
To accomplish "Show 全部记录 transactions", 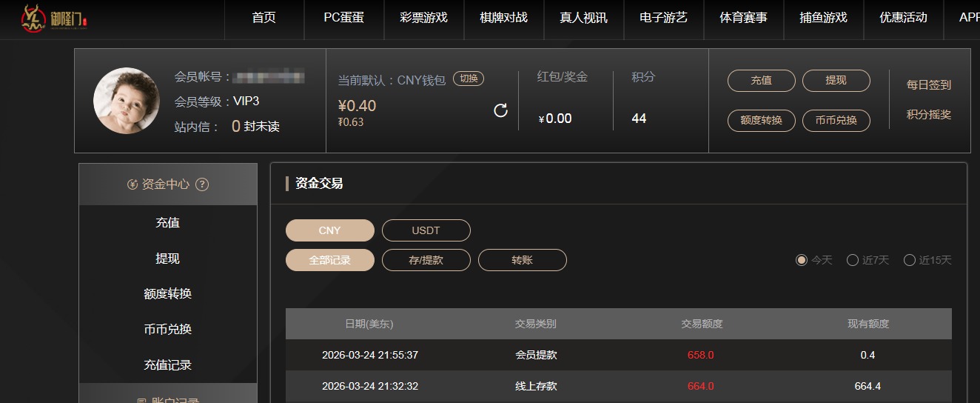I will tap(330, 260).
